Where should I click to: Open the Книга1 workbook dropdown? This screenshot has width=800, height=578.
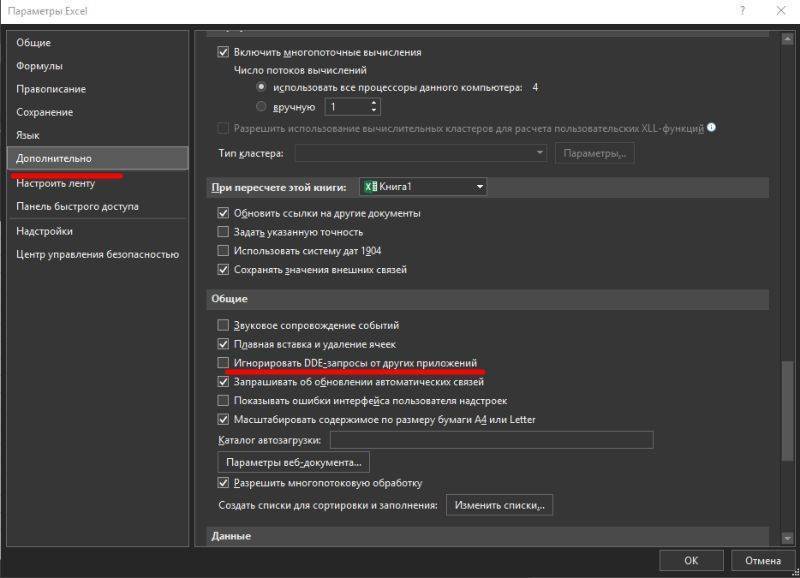(x=423, y=187)
